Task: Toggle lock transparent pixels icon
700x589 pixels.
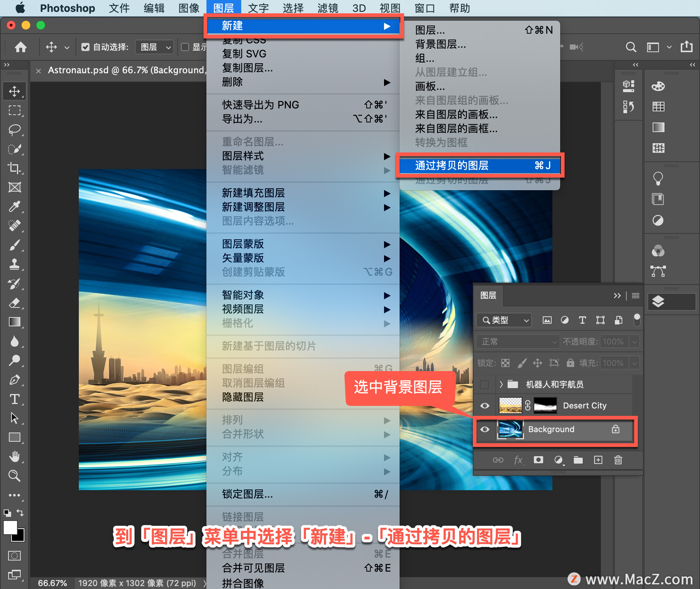Action: pos(505,363)
